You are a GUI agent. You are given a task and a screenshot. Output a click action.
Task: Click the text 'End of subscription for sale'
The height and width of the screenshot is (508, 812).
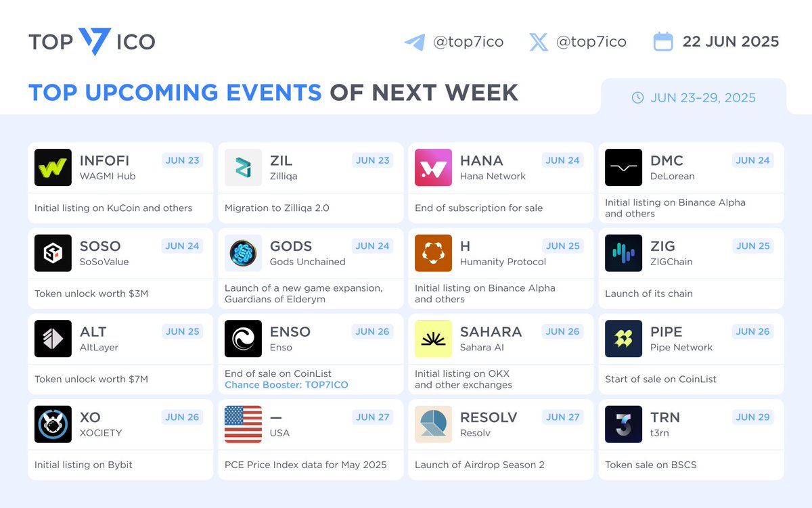click(x=478, y=208)
